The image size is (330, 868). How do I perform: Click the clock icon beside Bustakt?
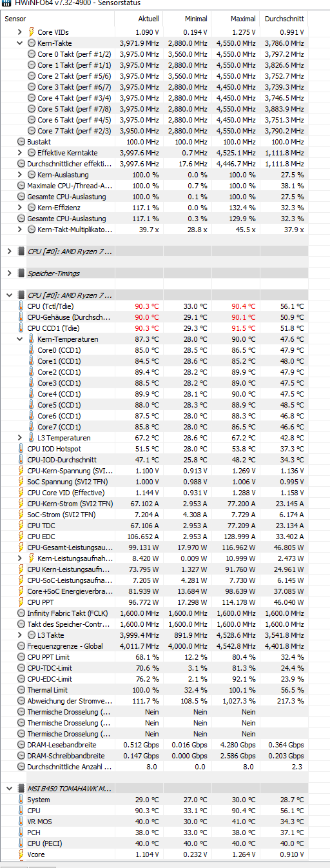click(21, 141)
